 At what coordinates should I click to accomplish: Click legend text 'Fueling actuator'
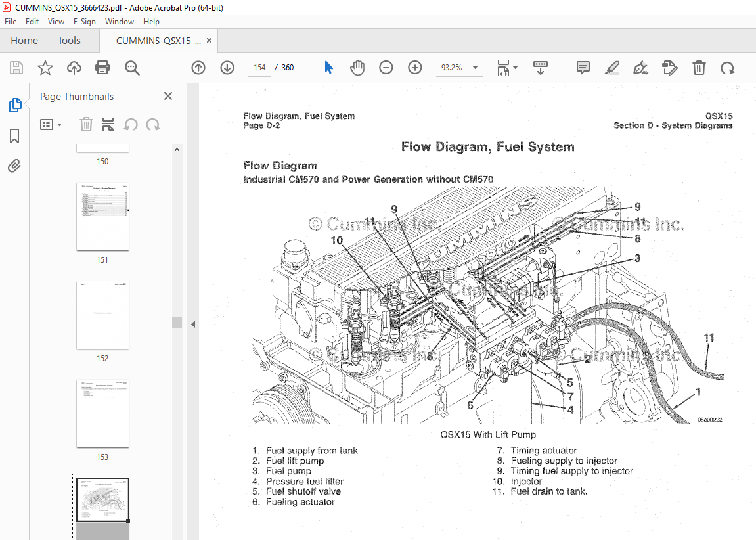pyautogui.click(x=300, y=502)
